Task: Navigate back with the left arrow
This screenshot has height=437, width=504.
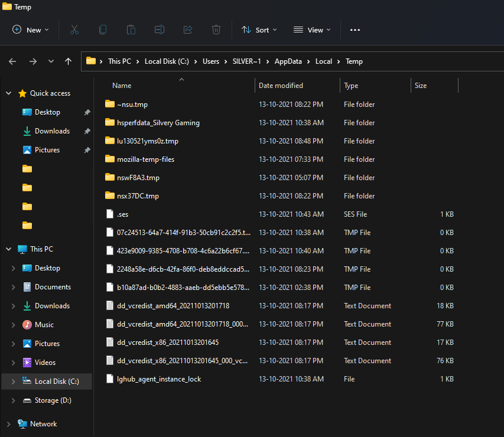Action: 12,61
